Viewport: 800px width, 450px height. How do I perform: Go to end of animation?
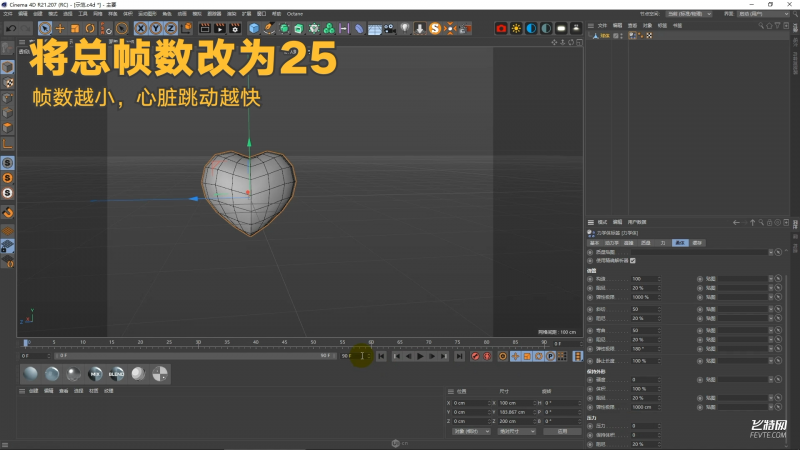(x=459, y=356)
